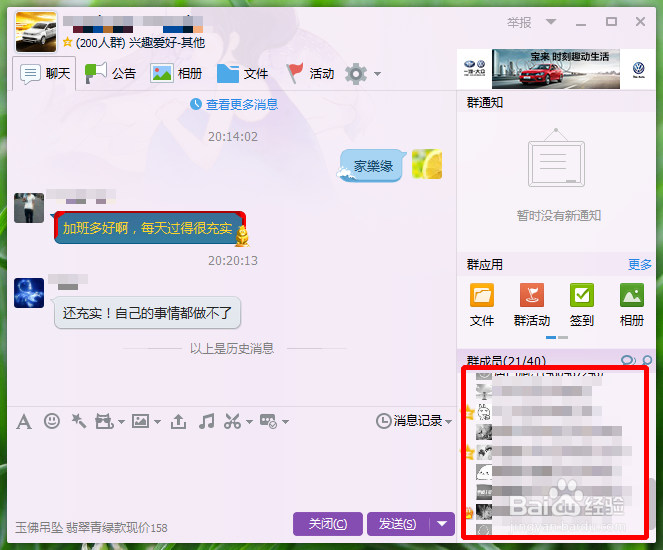This screenshot has width=663, height=550.
Task: Expand the window shake dropdown arrow
Action: coord(121,422)
